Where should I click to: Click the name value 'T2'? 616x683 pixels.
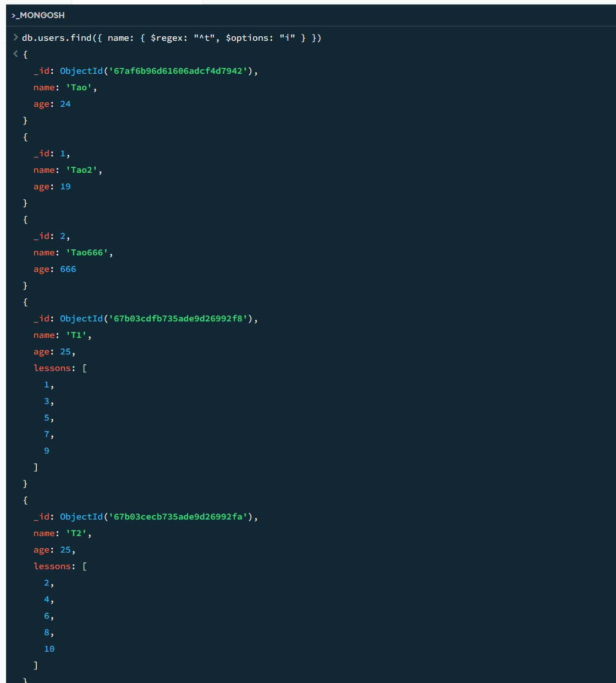click(76, 533)
